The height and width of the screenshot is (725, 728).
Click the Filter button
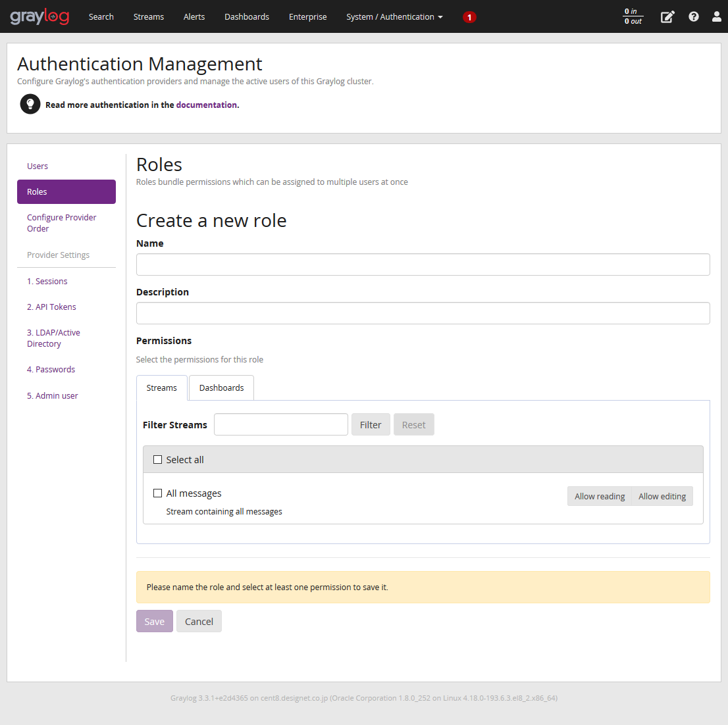371,425
